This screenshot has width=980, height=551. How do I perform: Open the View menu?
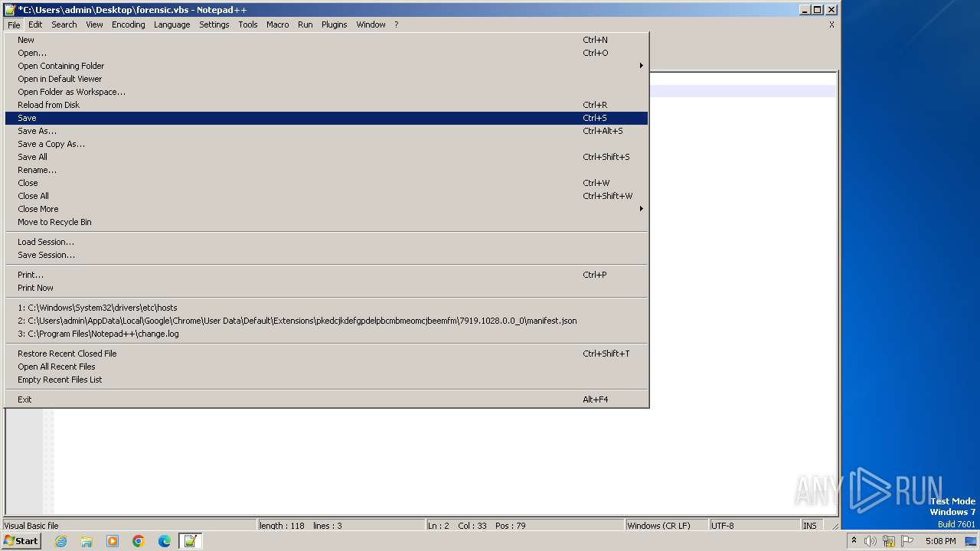click(x=94, y=24)
